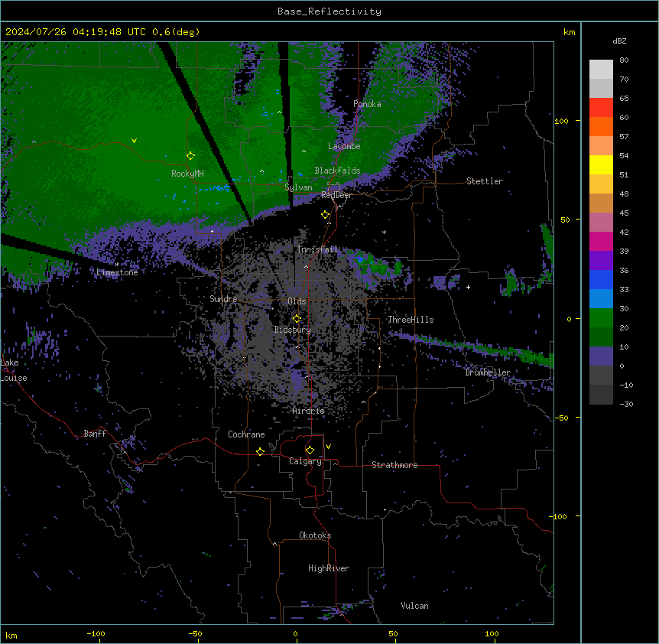The image size is (659, 644).
Task: Select the yellow diamond marker above Calgary label
Action: click(x=310, y=450)
